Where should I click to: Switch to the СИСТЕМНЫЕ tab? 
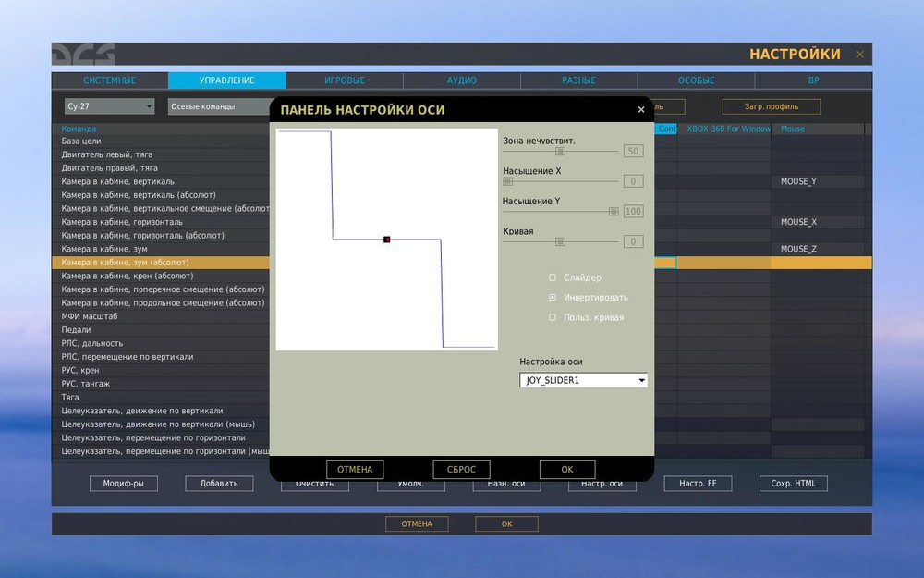pyautogui.click(x=110, y=80)
